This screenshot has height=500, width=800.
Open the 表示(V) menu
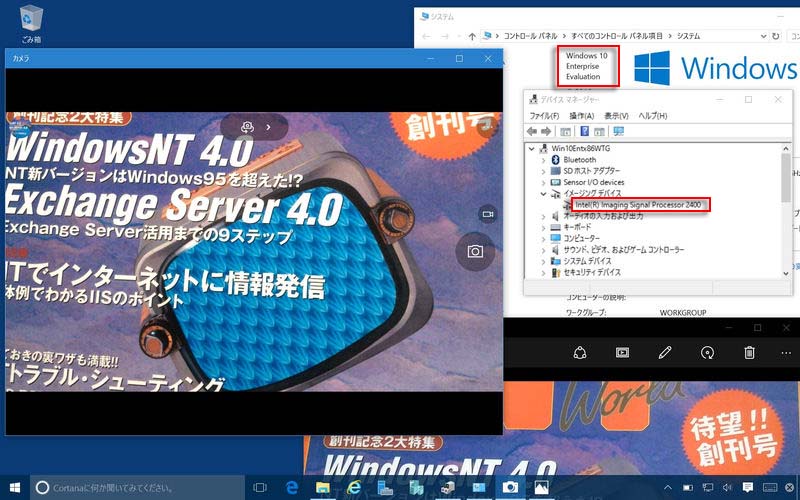point(616,116)
